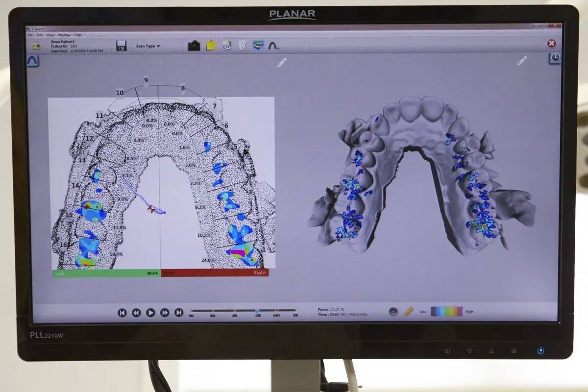Click the monitor power button
Screen dimensions: 588x392
coord(540,351)
